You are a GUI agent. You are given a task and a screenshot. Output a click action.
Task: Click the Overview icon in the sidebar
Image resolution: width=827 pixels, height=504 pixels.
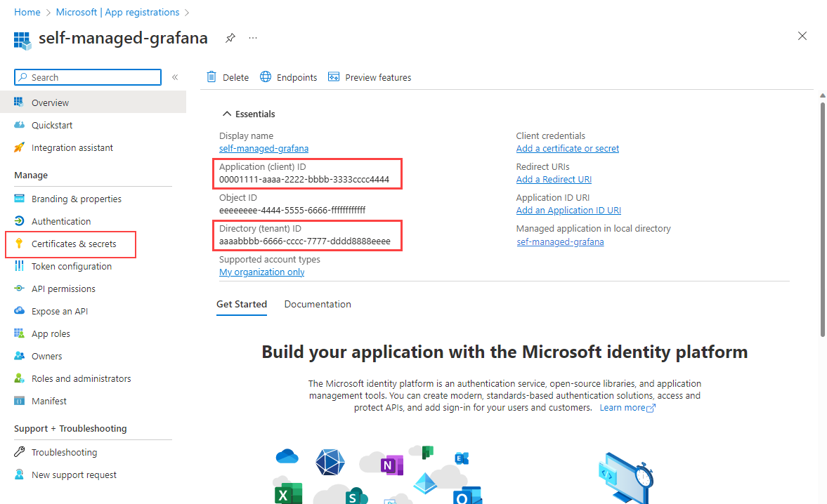19,102
